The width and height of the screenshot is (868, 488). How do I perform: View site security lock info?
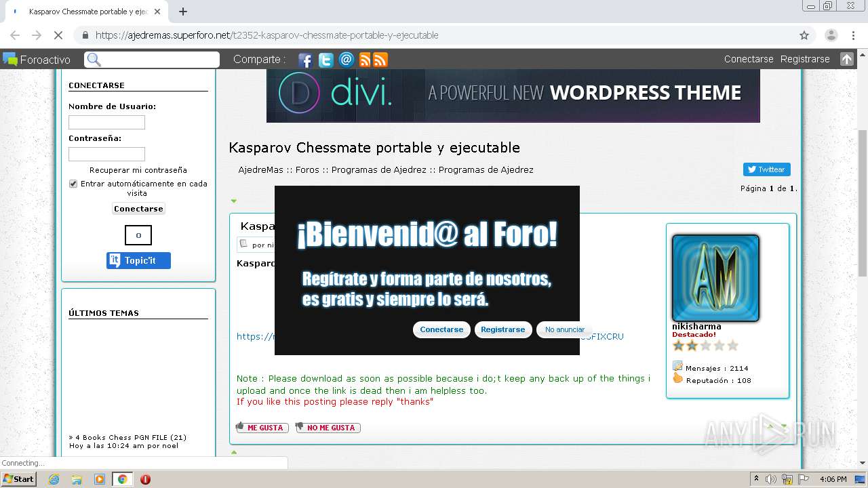[85, 35]
